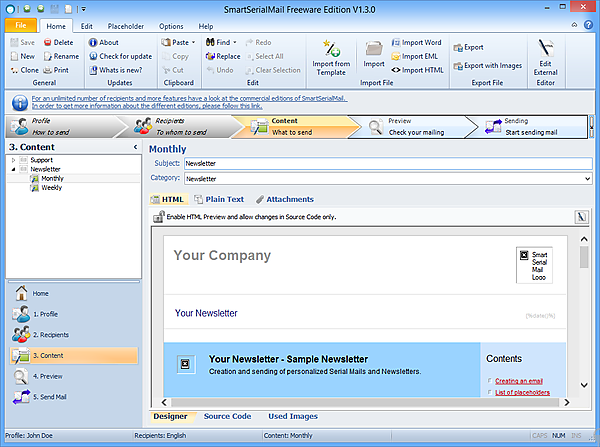
Task: Tick the checkbox beside Creating an email
Action: pos(489,380)
